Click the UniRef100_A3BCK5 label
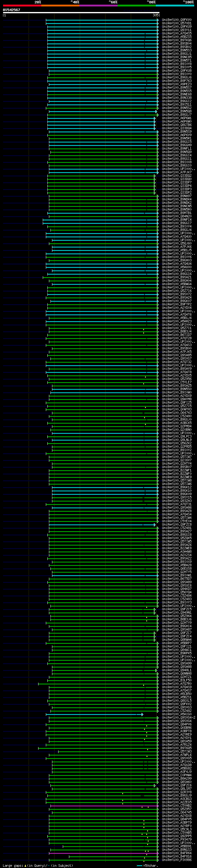 177,423
